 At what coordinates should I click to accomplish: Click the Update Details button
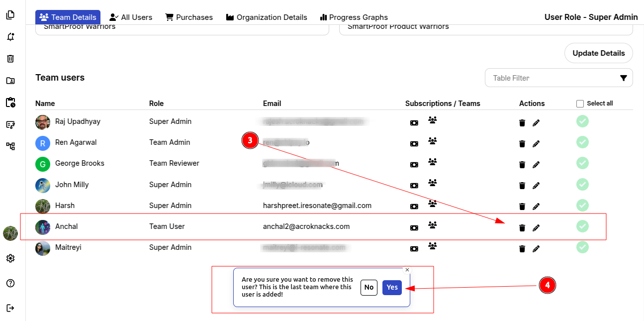[598, 53]
